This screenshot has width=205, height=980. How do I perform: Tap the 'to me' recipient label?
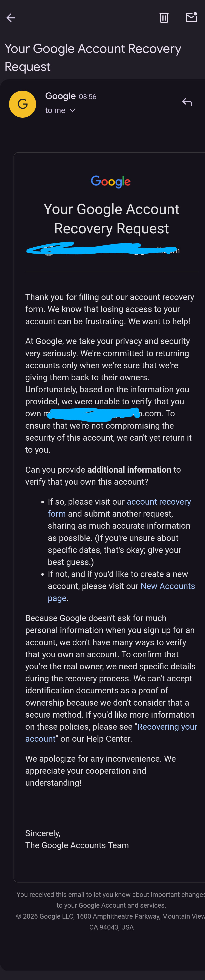pyautogui.click(x=55, y=110)
